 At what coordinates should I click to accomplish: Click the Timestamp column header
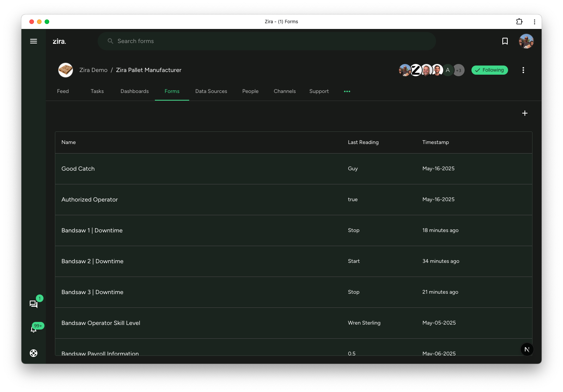pyautogui.click(x=435, y=142)
